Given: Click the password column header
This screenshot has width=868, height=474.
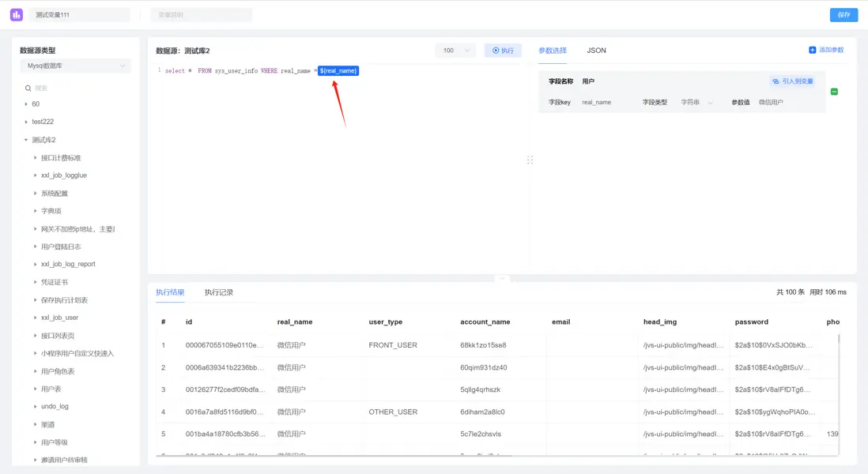Looking at the screenshot, I should [x=751, y=322].
